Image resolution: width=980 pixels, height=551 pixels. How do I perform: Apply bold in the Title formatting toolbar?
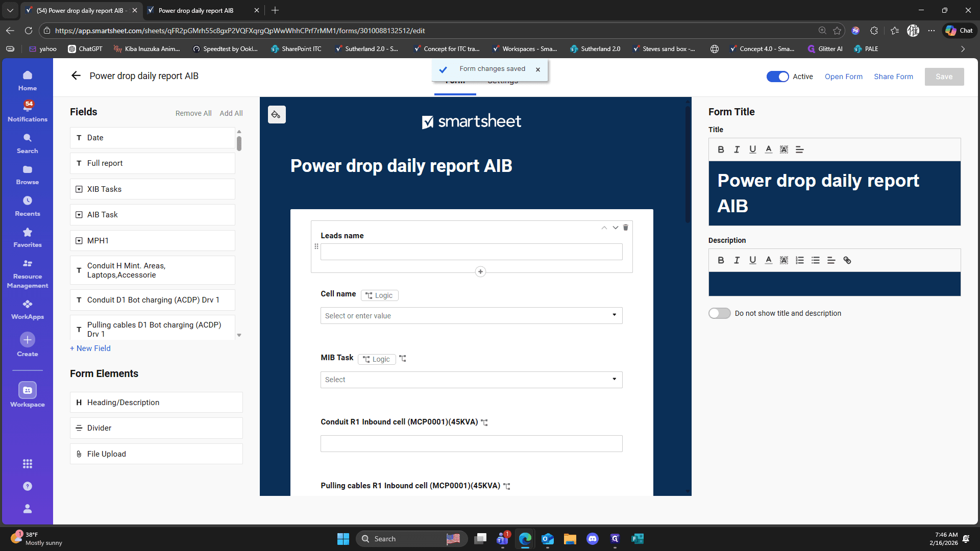click(x=721, y=149)
